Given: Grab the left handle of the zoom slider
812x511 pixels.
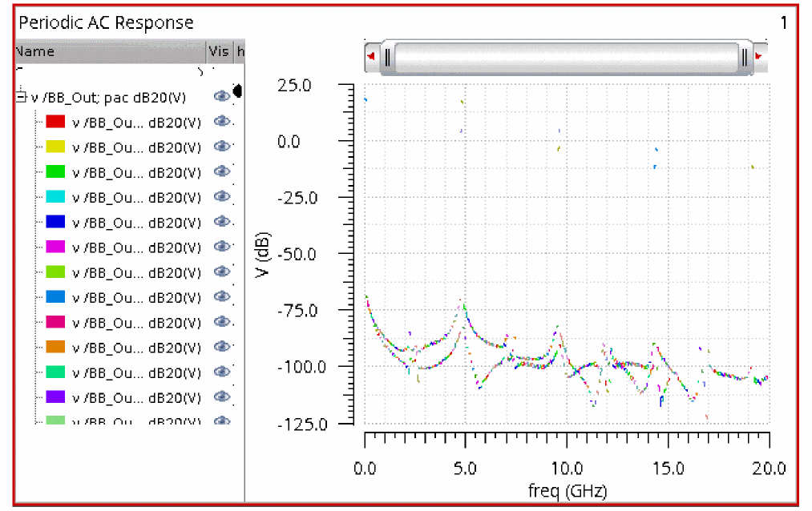Looking at the screenshot, I should point(387,57).
